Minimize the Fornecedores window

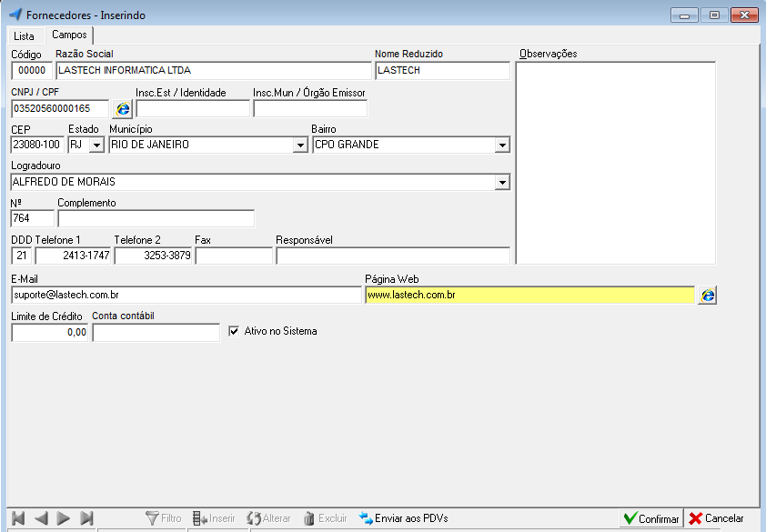pyautogui.click(x=684, y=15)
